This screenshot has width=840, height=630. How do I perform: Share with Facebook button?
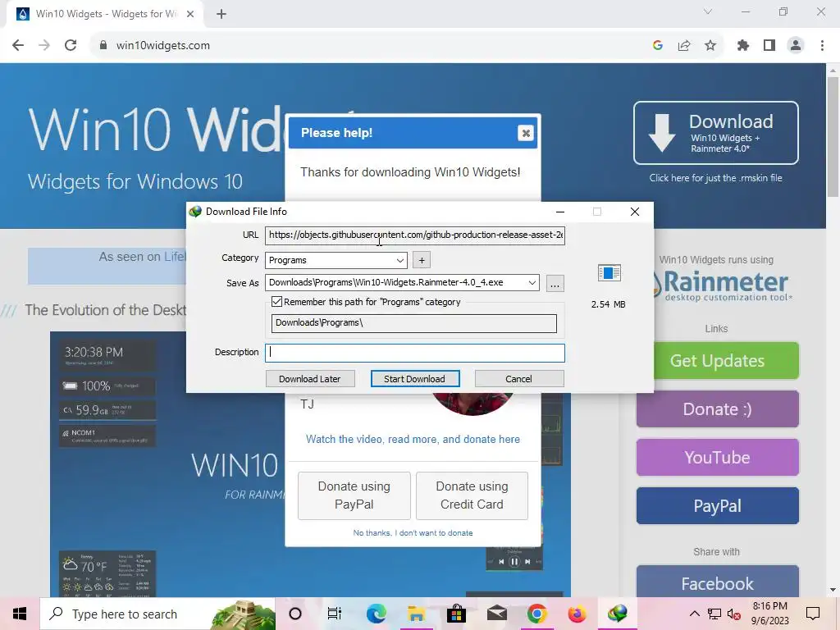click(x=717, y=582)
